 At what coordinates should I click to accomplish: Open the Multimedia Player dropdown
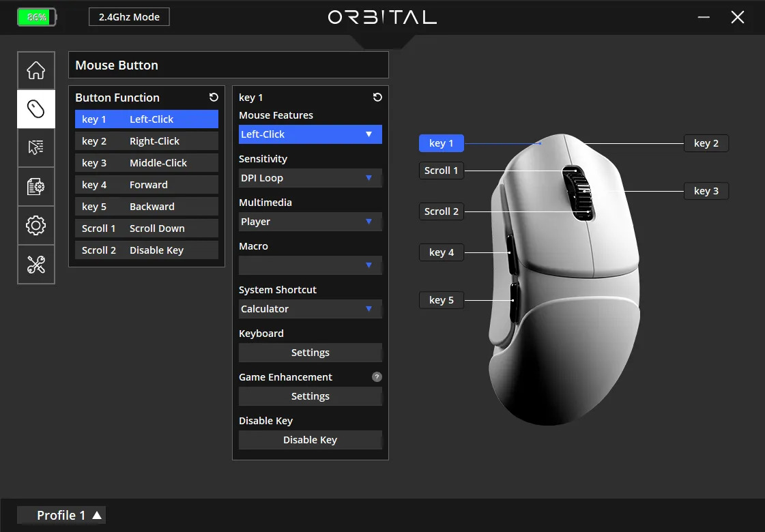pos(310,222)
